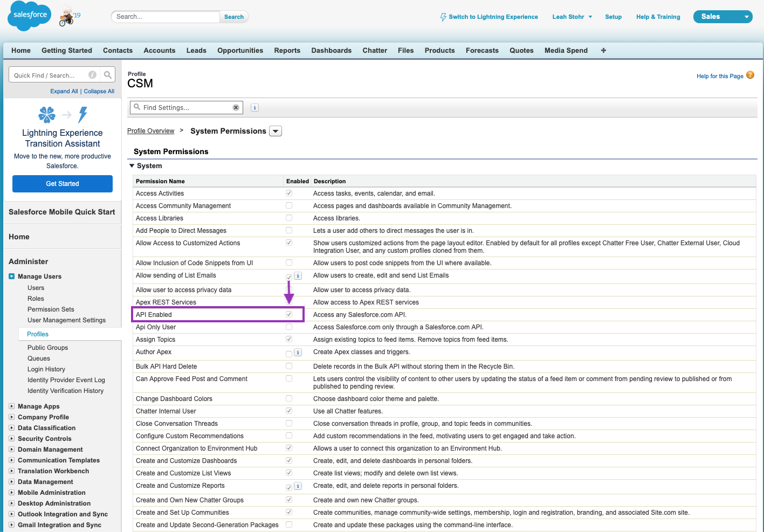Viewport: 764px width, 532px height.
Task: Toggle the Assign Topics checkbox
Action: point(289,339)
